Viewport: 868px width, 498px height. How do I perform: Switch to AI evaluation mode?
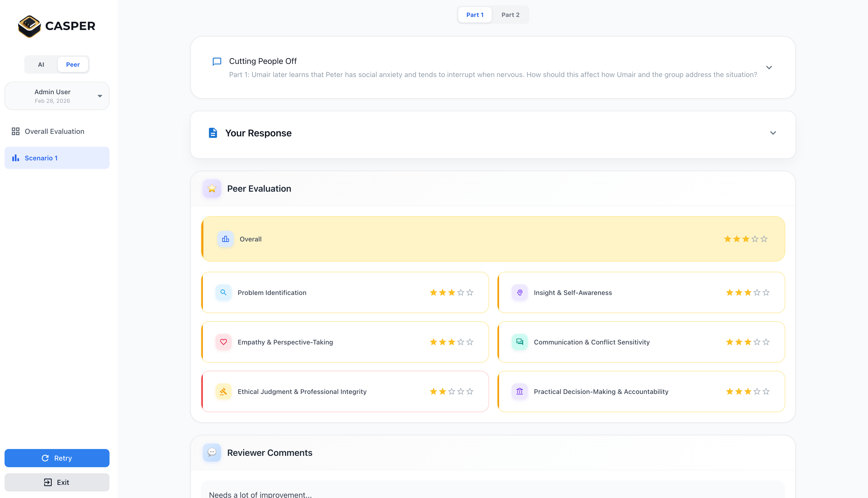point(41,65)
